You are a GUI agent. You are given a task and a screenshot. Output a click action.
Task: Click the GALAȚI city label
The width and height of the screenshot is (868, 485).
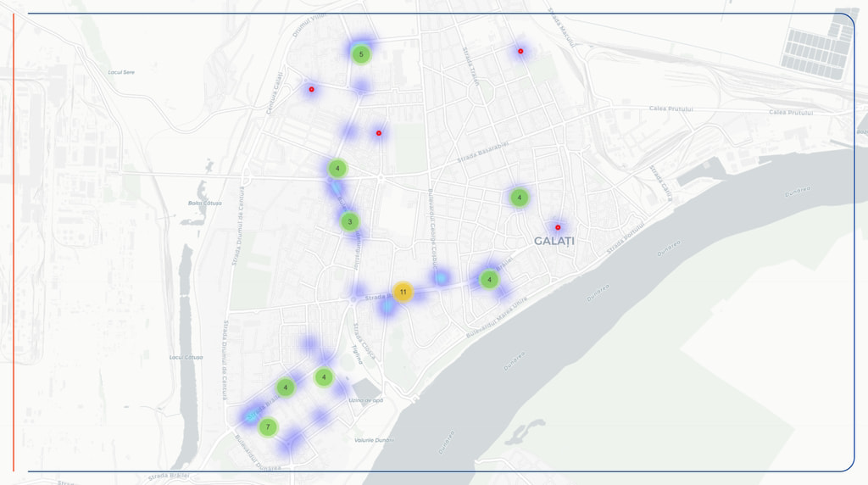pyautogui.click(x=554, y=242)
